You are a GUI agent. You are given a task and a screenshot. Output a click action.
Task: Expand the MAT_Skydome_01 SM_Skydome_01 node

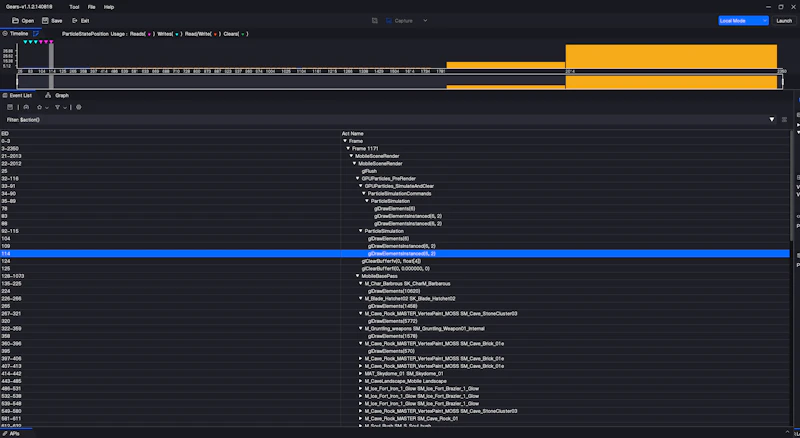tap(360, 374)
